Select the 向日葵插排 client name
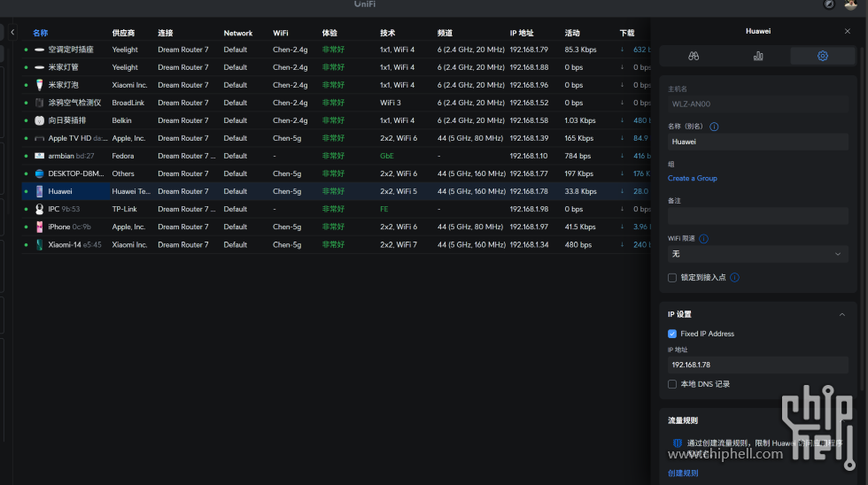868x485 pixels. [67, 120]
